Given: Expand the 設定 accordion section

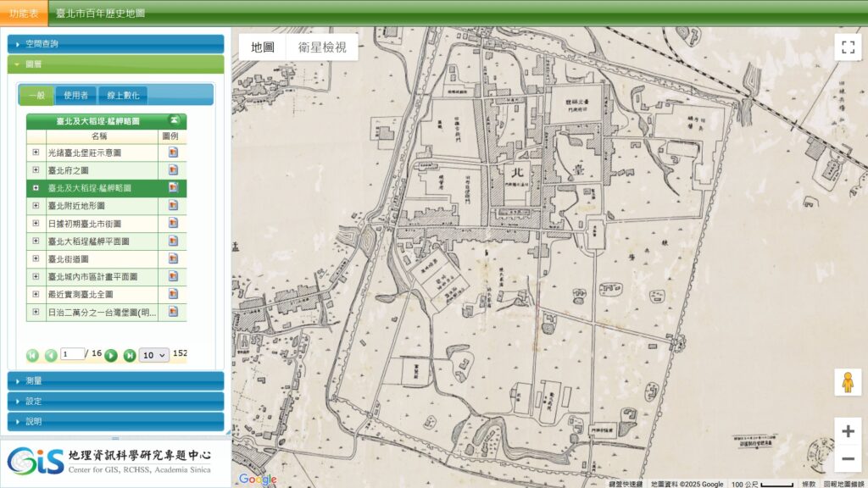Looking at the screenshot, I should tap(115, 401).
